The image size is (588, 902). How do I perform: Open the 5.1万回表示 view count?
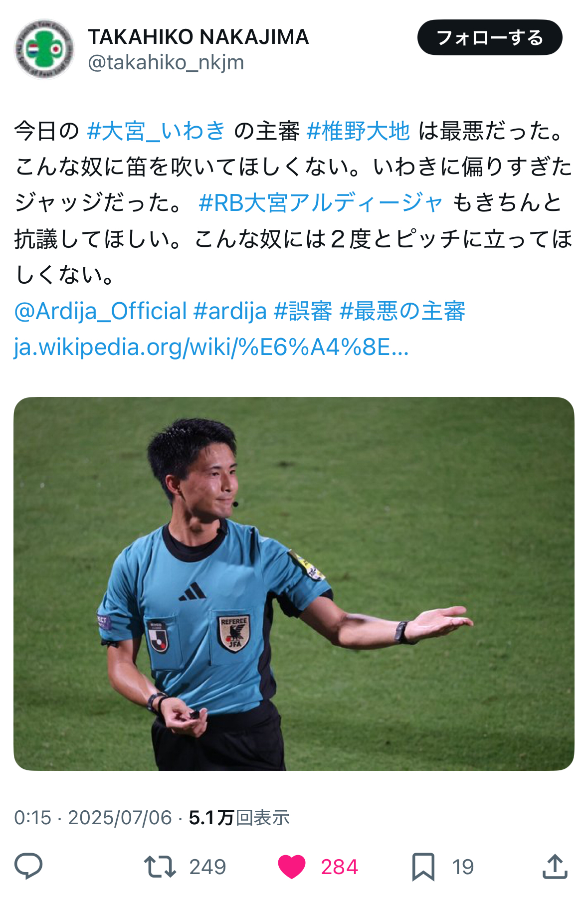tap(239, 818)
